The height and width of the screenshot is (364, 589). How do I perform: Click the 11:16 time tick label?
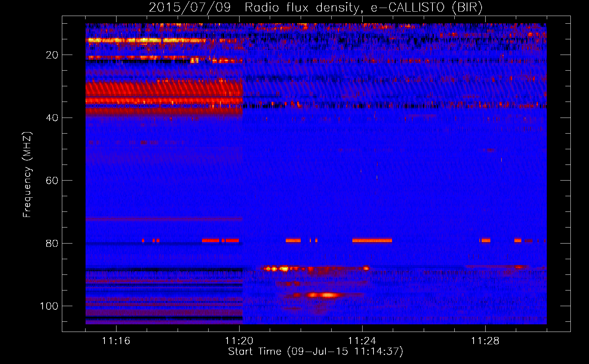[x=116, y=341]
